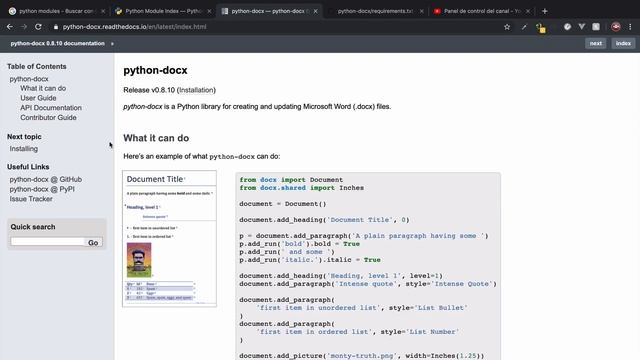Click the add_picture 'monty-truth.png' code line
640x360 pixels.
(362, 356)
